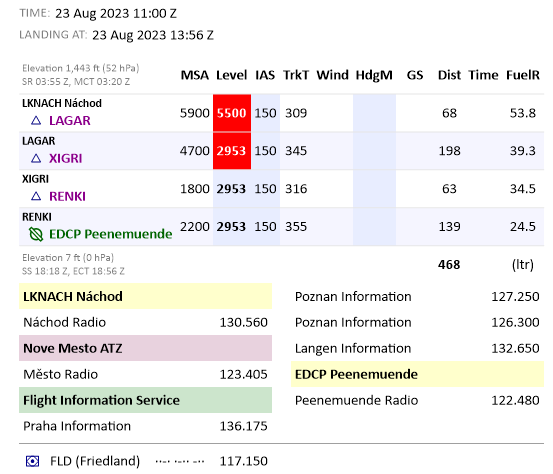The width and height of the screenshot is (553, 474).
Task: Click the FLD Friedland VOR icon
Action: [32, 461]
